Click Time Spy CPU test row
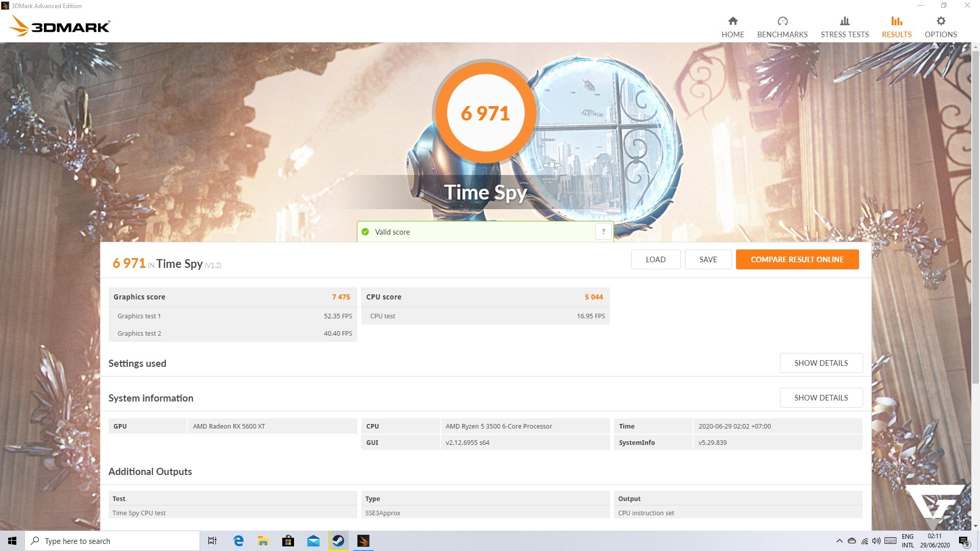The width and height of the screenshot is (980, 551). [x=233, y=513]
